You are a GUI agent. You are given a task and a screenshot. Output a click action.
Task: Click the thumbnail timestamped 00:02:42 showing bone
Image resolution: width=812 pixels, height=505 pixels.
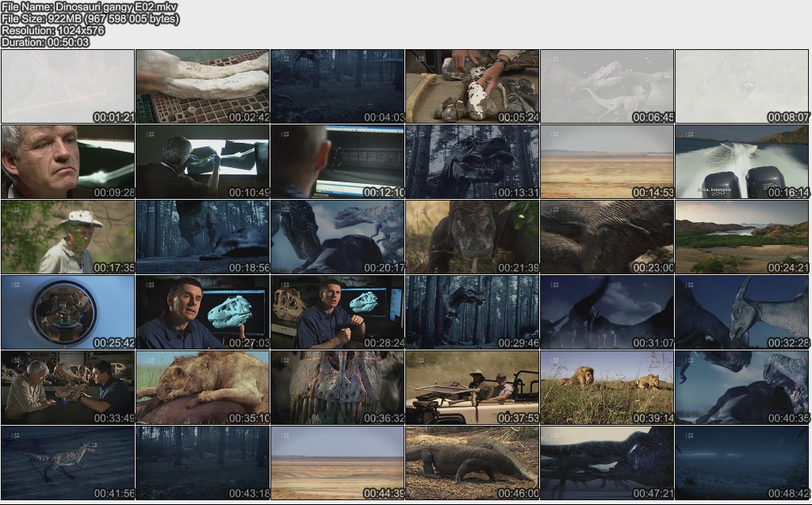click(202, 86)
